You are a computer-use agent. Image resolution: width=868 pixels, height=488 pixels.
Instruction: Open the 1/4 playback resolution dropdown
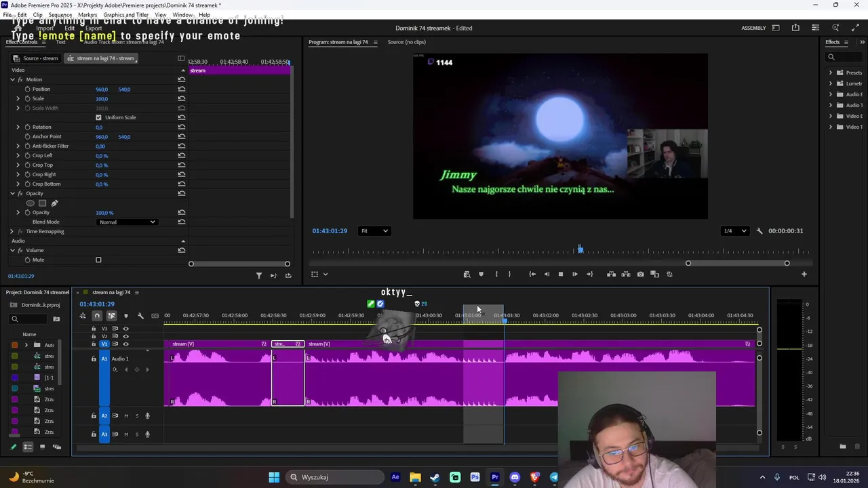tap(734, 231)
